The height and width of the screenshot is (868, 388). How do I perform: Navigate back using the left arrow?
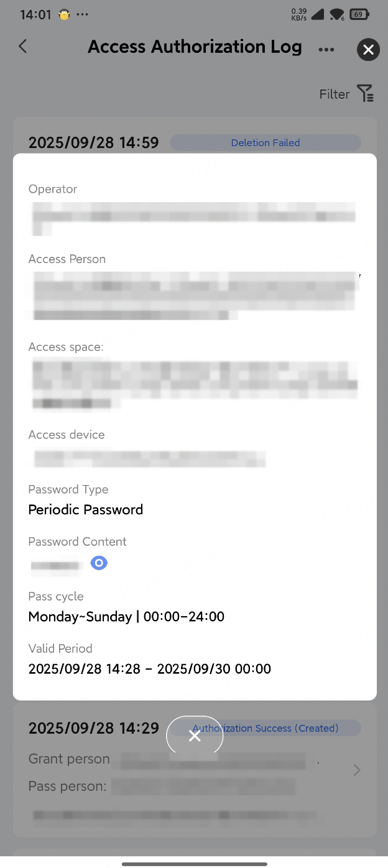[x=22, y=46]
